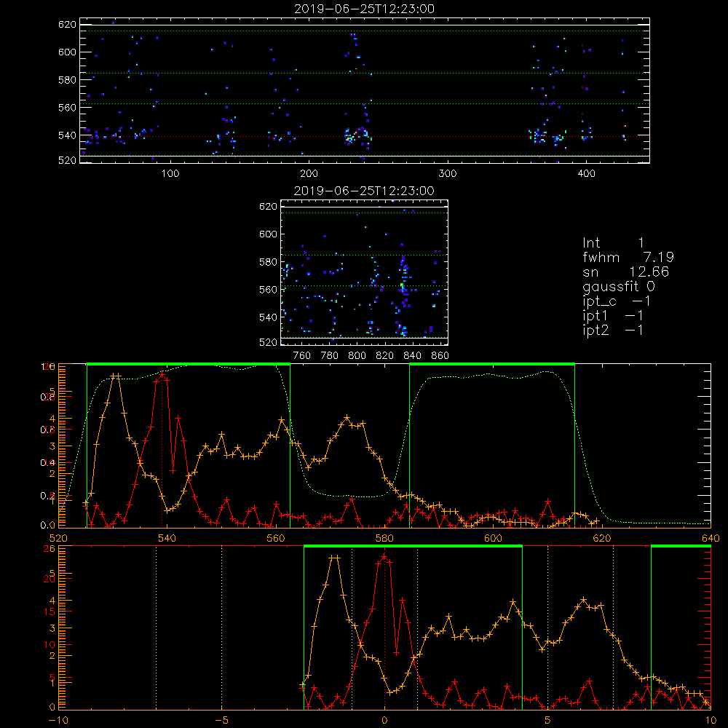Image resolution: width=728 pixels, height=728 pixels.
Task: Click the timestamp title of the small zoomed image panel
Action: click(x=364, y=191)
